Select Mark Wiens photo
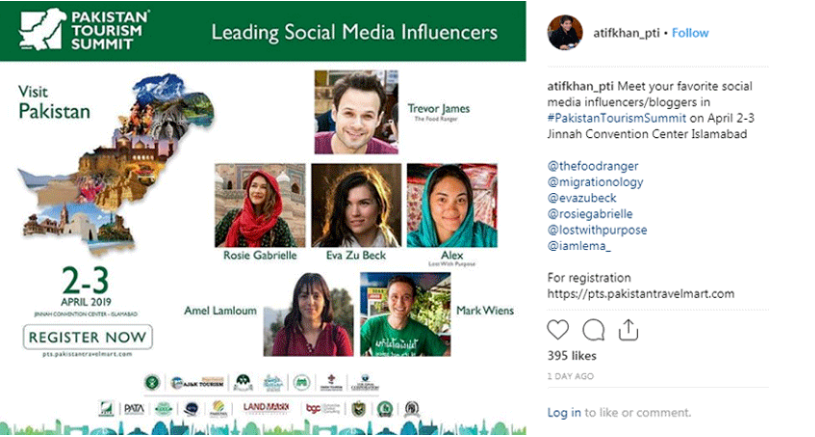 405,314
